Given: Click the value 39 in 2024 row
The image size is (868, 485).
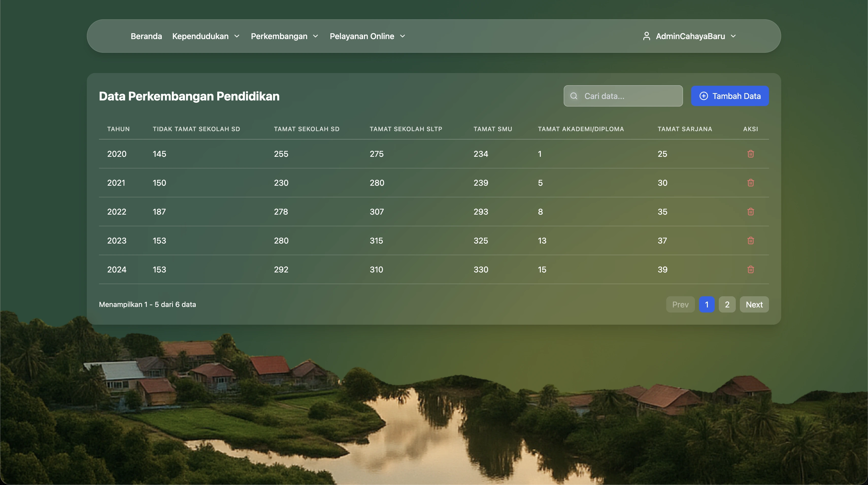Looking at the screenshot, I should click(x=662, y=270).
